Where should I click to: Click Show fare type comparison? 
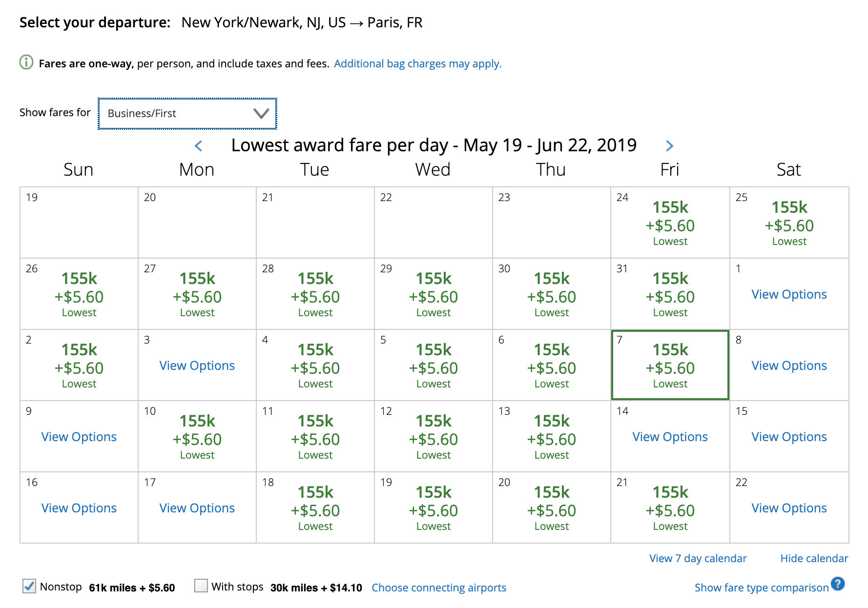pos(761,588)
